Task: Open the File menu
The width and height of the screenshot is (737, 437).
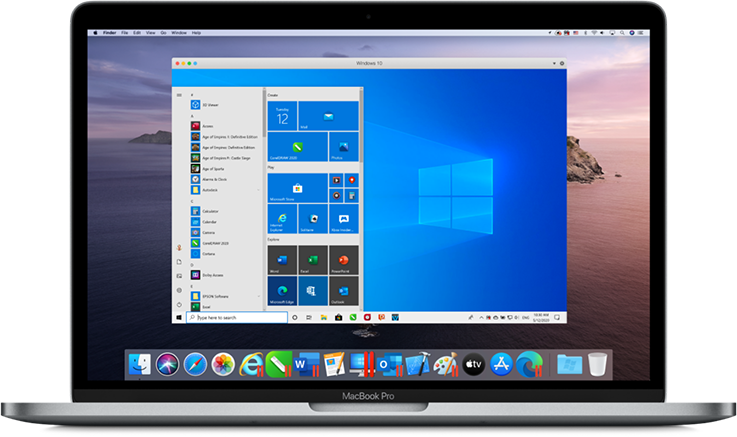Action: click(125, 33)
